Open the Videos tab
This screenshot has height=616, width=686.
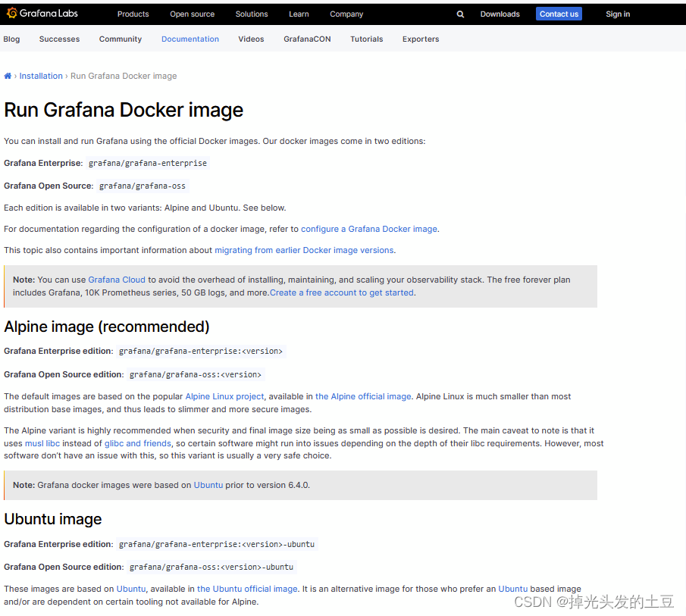[x=251, y=39]
